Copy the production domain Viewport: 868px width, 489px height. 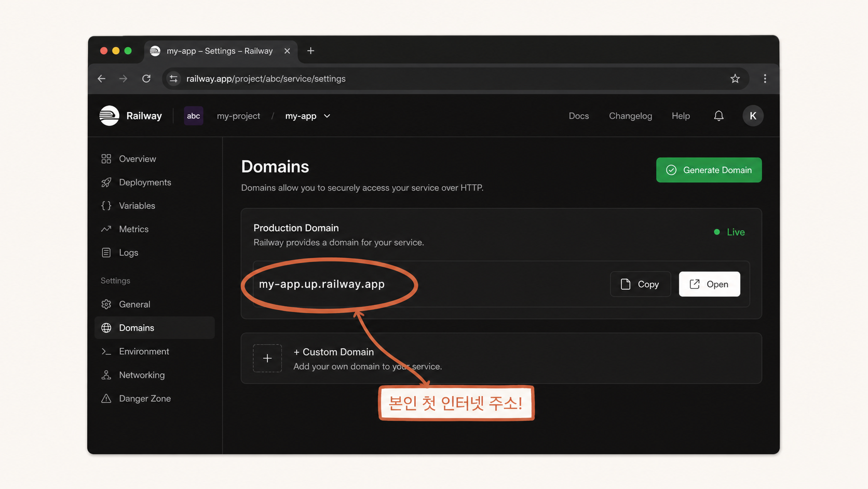coord(640,284)
